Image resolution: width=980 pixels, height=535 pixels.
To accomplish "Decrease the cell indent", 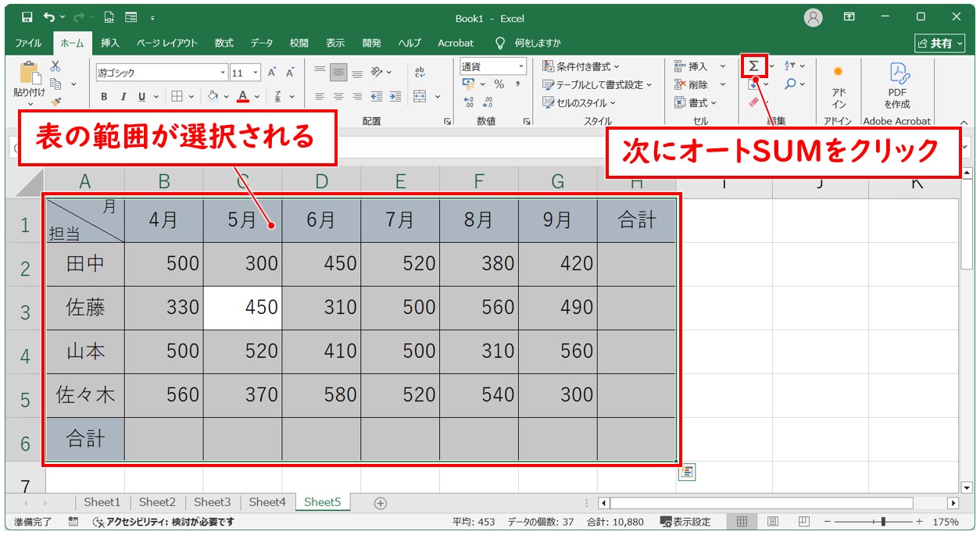I will (x=377, y=97).
